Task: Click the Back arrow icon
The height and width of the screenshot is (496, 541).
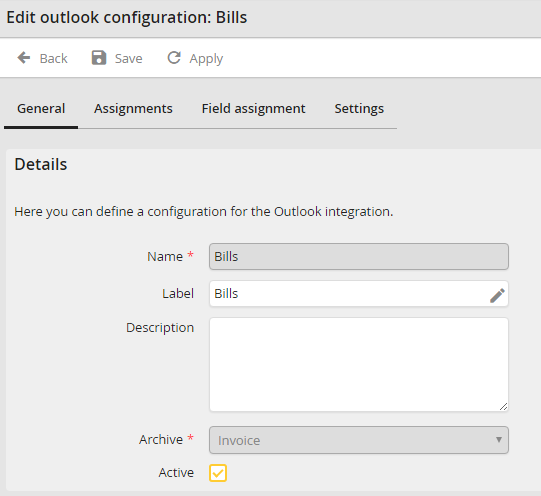Action: (24, 58)
